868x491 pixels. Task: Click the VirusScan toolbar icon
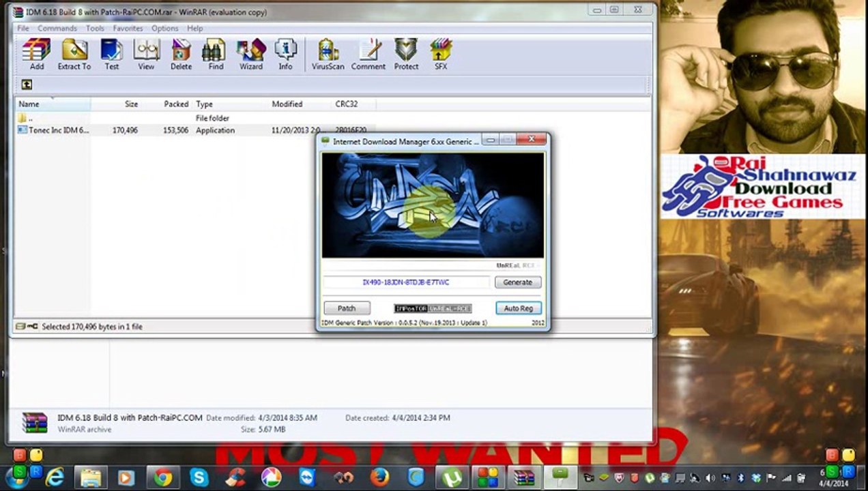tap(328, 55)
